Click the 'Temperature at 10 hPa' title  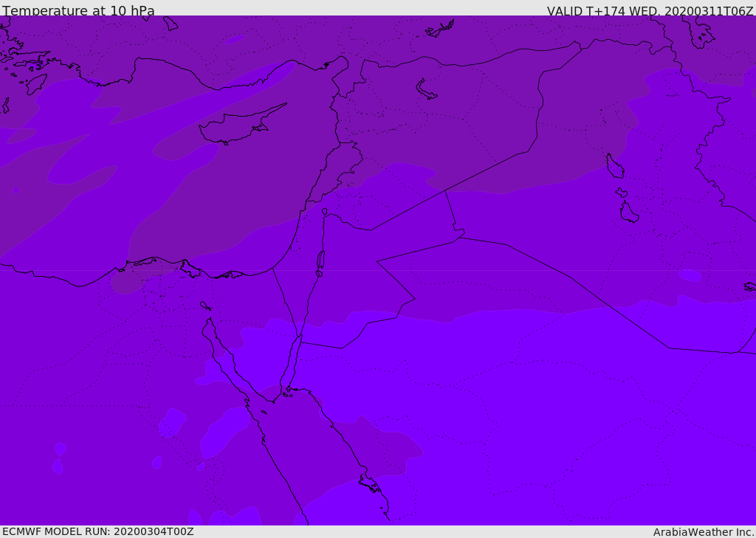pyautogui.click(x=78, y=10)
